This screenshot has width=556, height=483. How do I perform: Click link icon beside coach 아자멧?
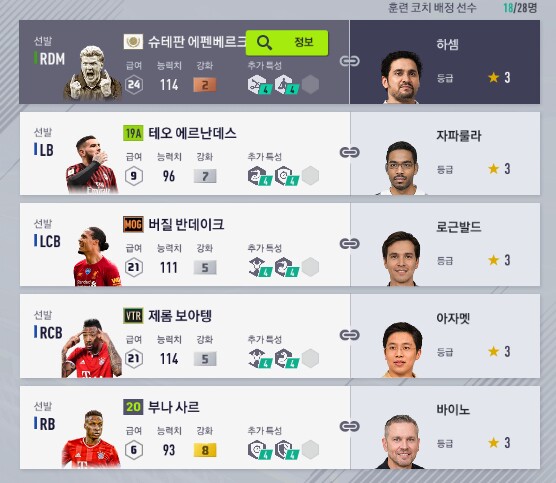[x=350, y=335]
